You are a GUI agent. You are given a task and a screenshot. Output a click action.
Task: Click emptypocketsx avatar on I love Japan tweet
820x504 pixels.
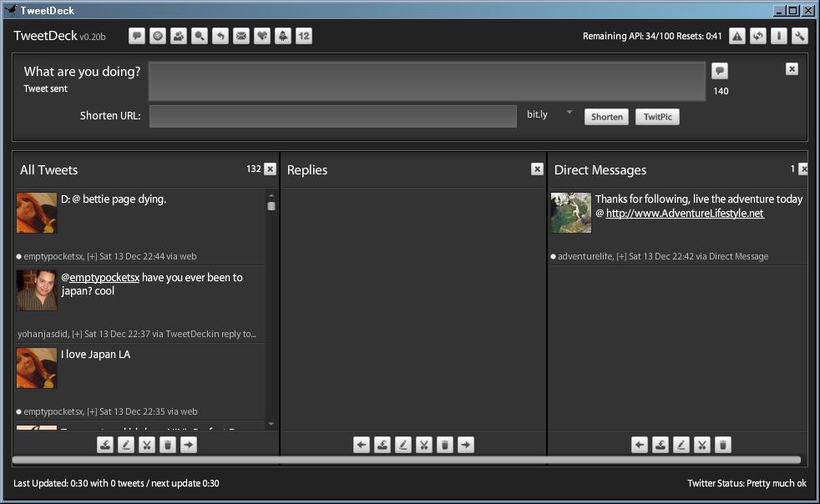pos(37,369)
